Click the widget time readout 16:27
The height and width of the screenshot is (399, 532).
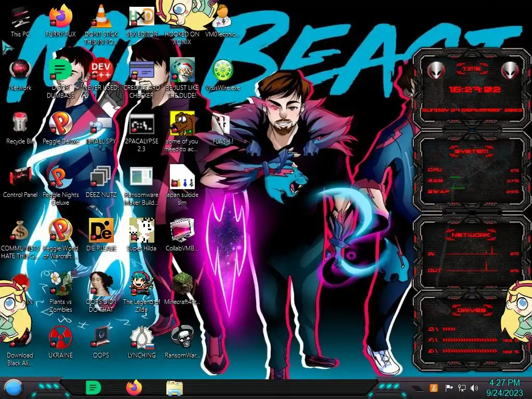pyautogui.click(x=474, y=89)
